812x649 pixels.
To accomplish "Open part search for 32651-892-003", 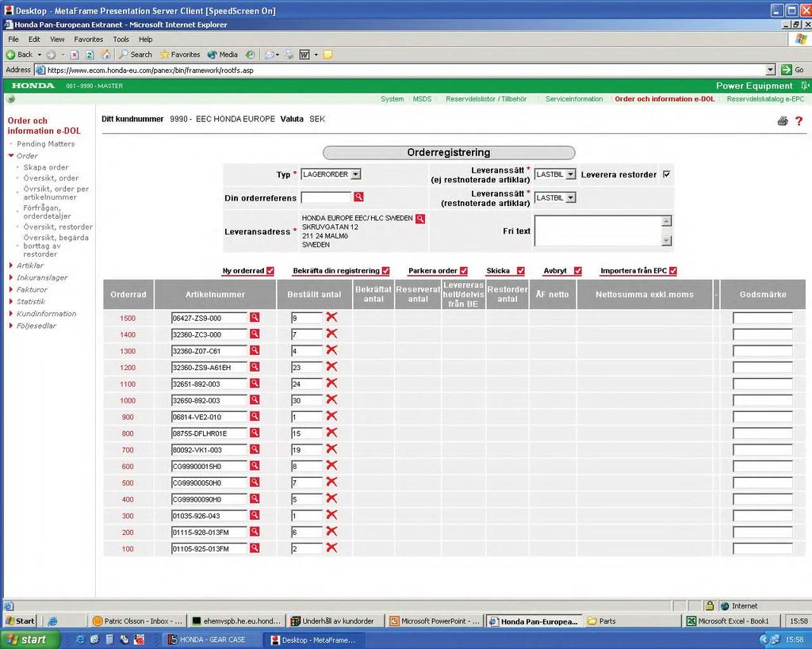I will (255, 383).
